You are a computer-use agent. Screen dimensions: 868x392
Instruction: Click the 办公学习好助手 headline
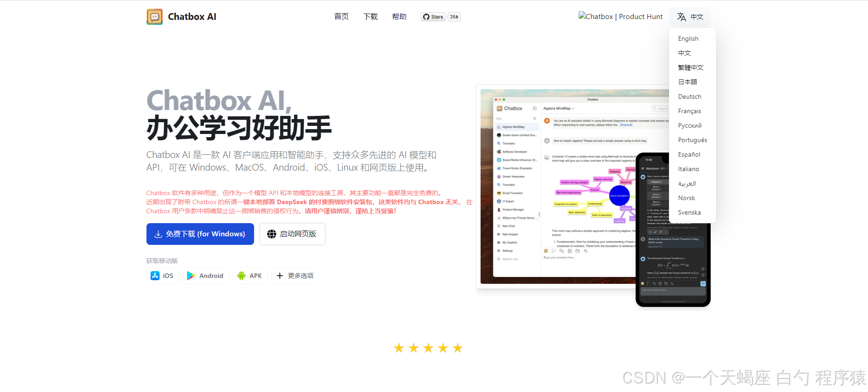coord(239,128)
